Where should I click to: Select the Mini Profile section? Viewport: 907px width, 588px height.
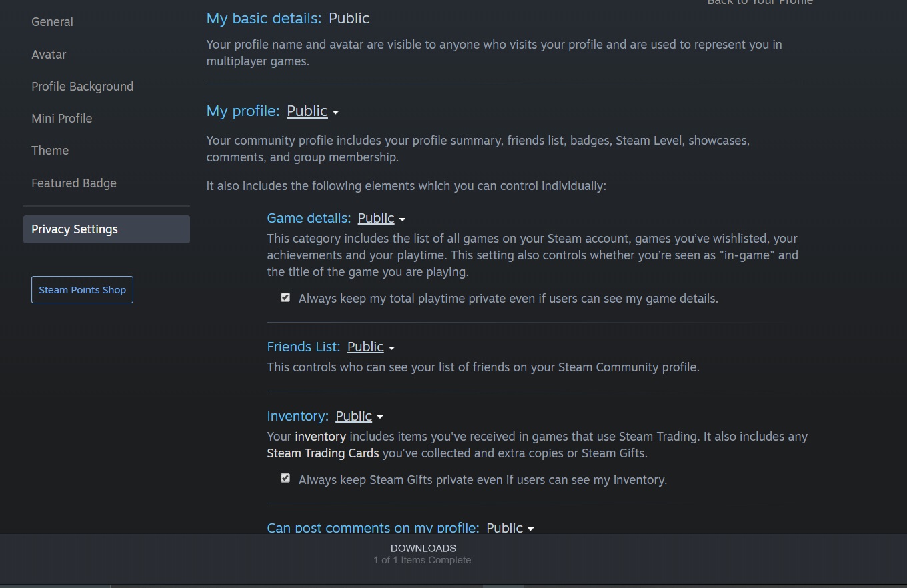[x=61, y=119]
